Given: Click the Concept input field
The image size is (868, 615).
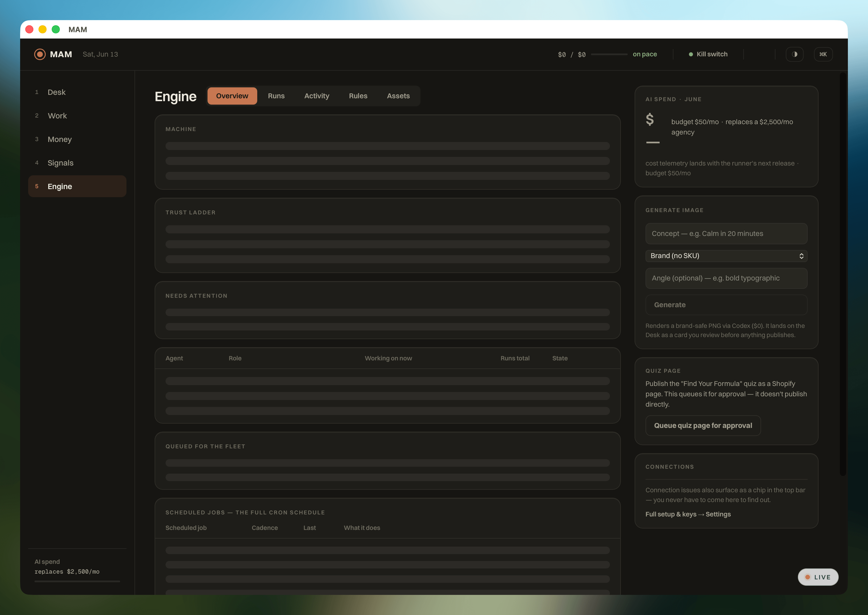Looking at the screenshot, I should click(x=726, y=234).
